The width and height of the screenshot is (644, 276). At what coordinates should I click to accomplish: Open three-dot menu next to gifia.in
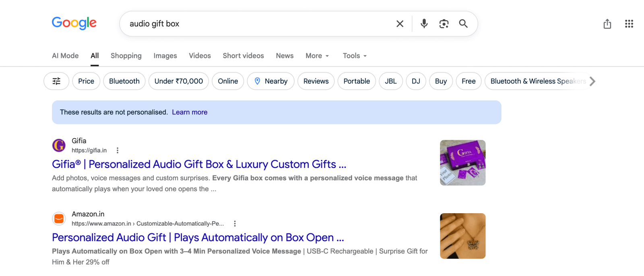(118, 150)
